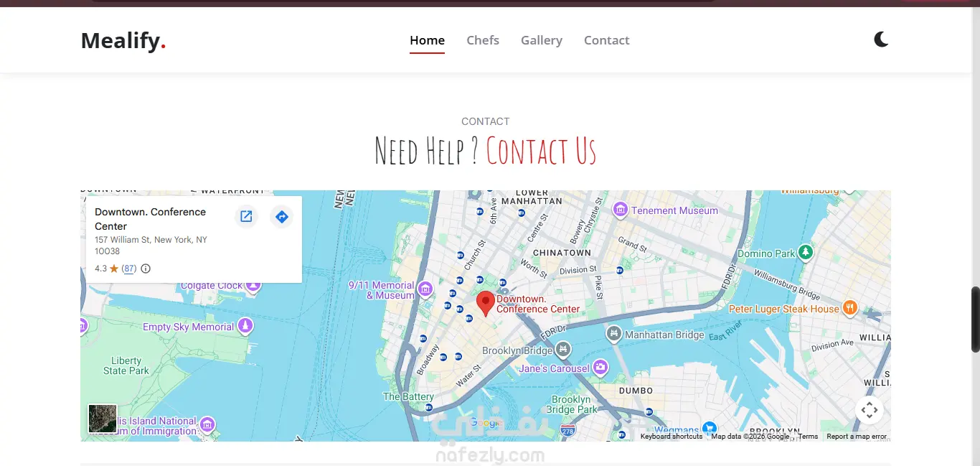
Task: Click the Peter Luger Steak House marker
Action: click(x=850, y=308)
